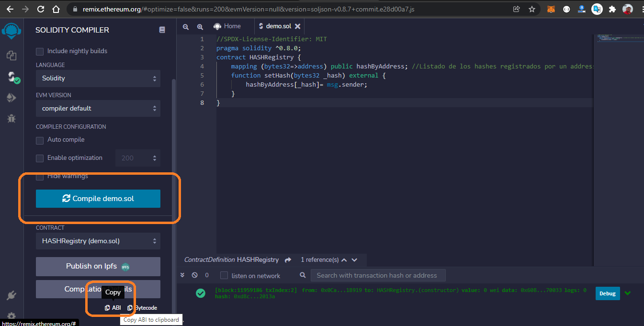
Task: Open the Language dropdown showing Solidity
Action: (x=98, y=79)
